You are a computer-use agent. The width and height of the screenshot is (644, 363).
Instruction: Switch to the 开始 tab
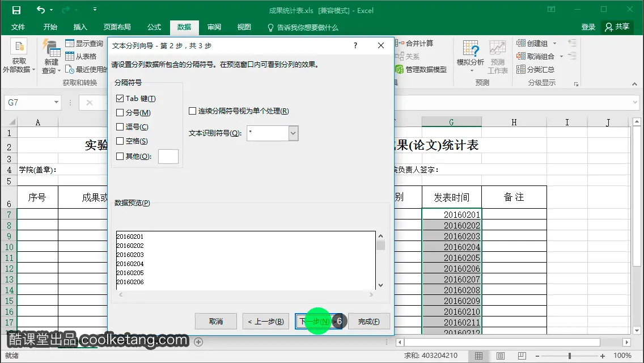pos(50,27)
